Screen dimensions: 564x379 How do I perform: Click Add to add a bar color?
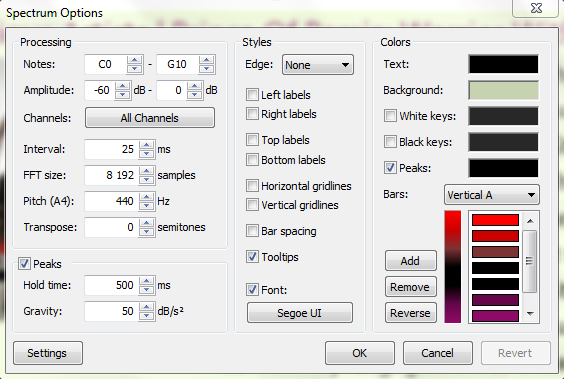pos(410,261)
